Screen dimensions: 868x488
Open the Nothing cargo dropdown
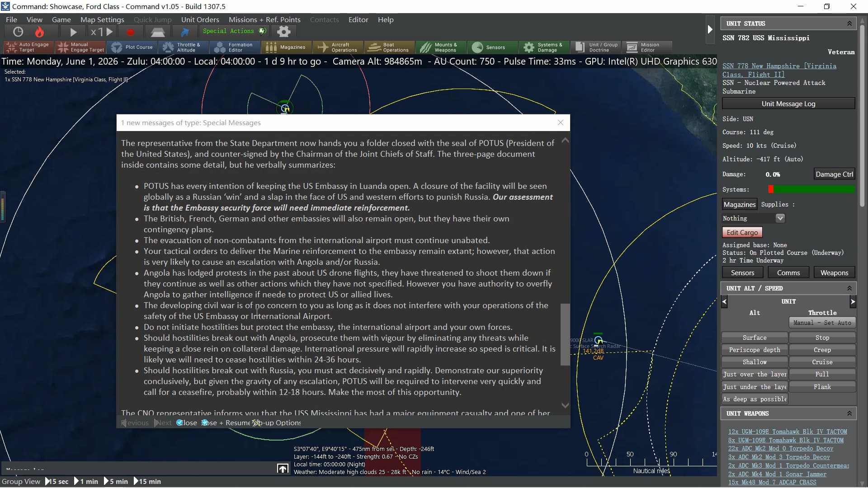click(780, 218)
